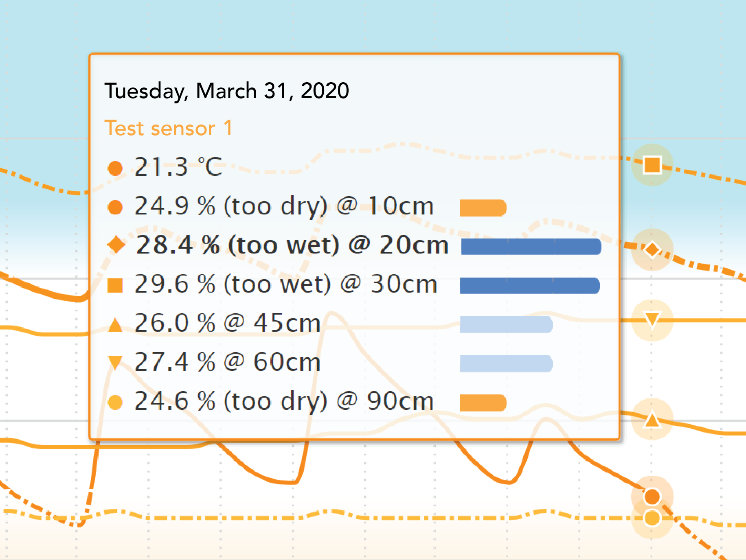
Task: Click the diamond icon beside the 20cm reading
Action: (x=116, y=245)
